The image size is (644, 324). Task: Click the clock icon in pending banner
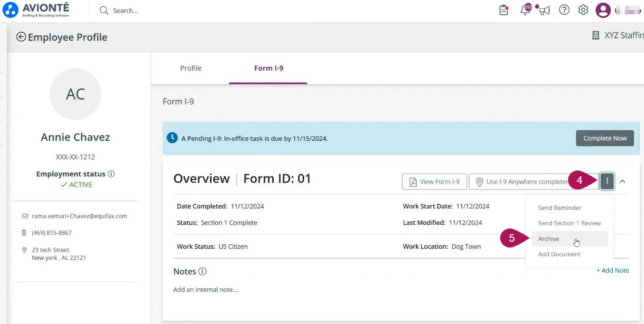pyautogui.click(x=172, y=138)
